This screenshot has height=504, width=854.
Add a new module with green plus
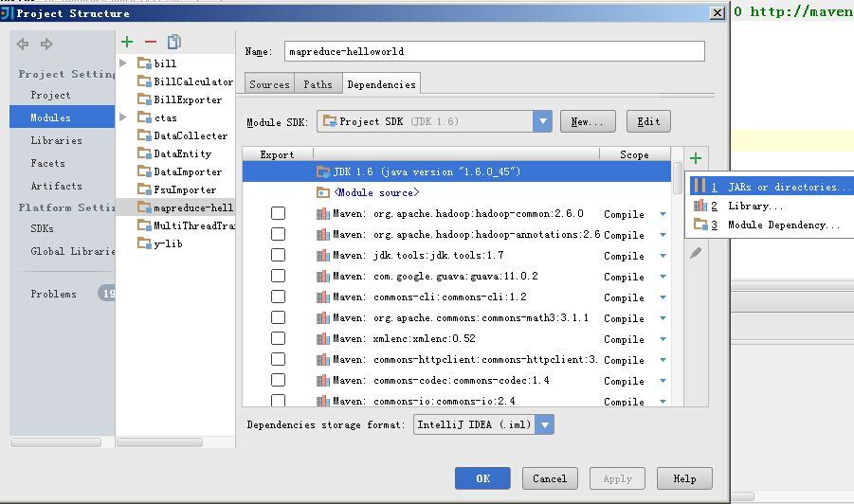coord(127,42)
